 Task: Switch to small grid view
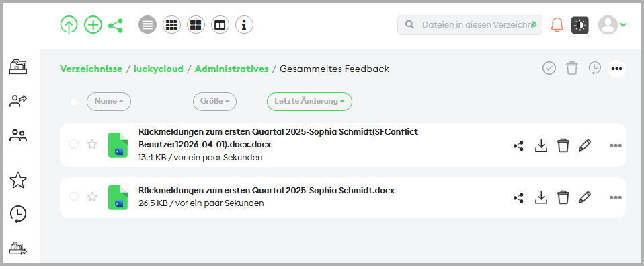[171, 25]
